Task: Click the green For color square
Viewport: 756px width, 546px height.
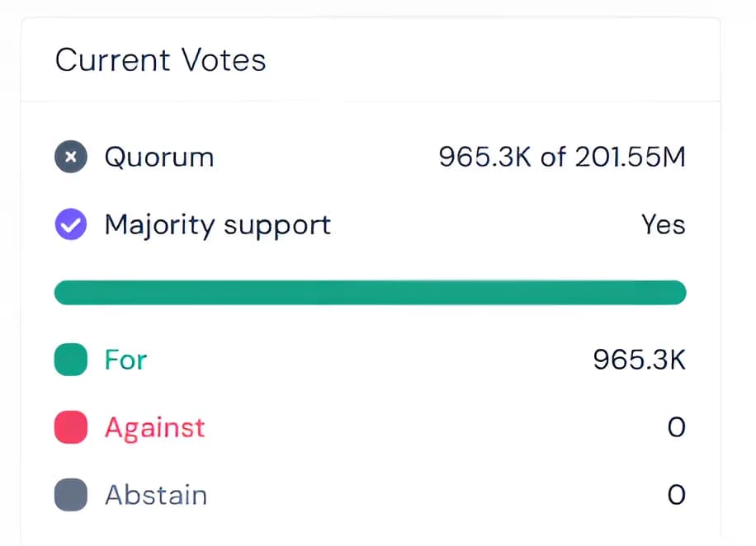Action: pos(71,360)
